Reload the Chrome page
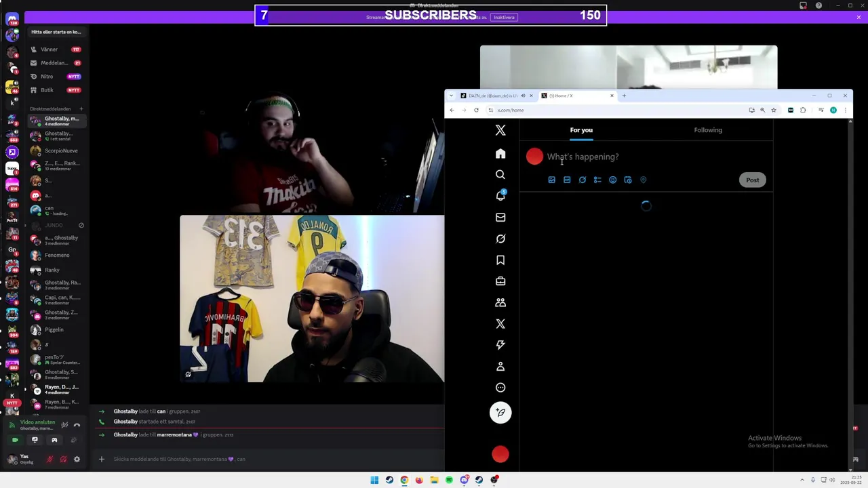Screen dimensions: 868x488 476,110
